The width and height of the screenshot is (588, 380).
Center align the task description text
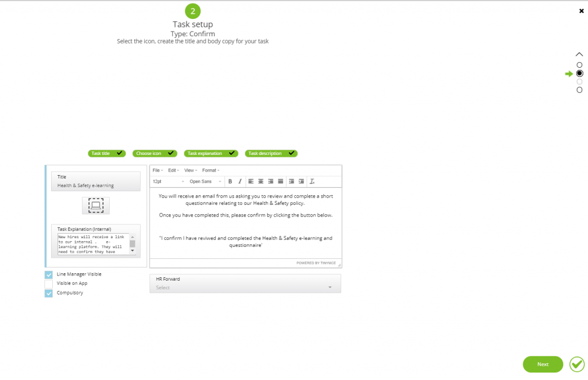(x=260, y=181)
